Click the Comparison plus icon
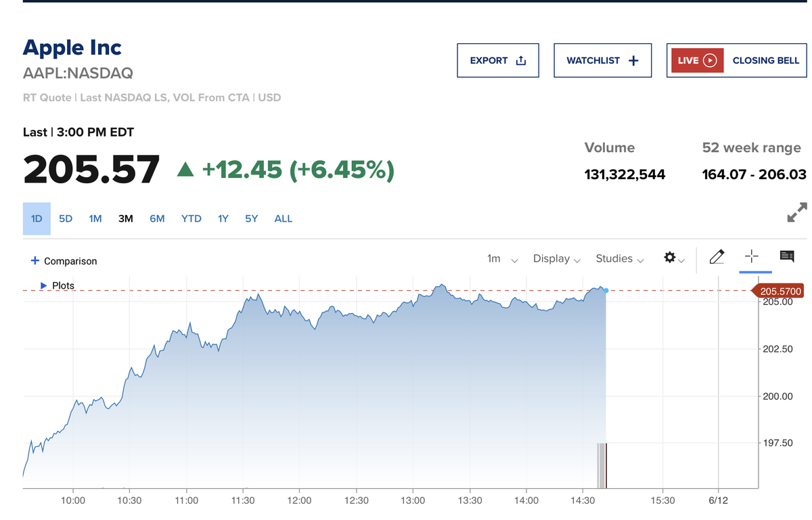The image size is (812, 520). [35, 261]
